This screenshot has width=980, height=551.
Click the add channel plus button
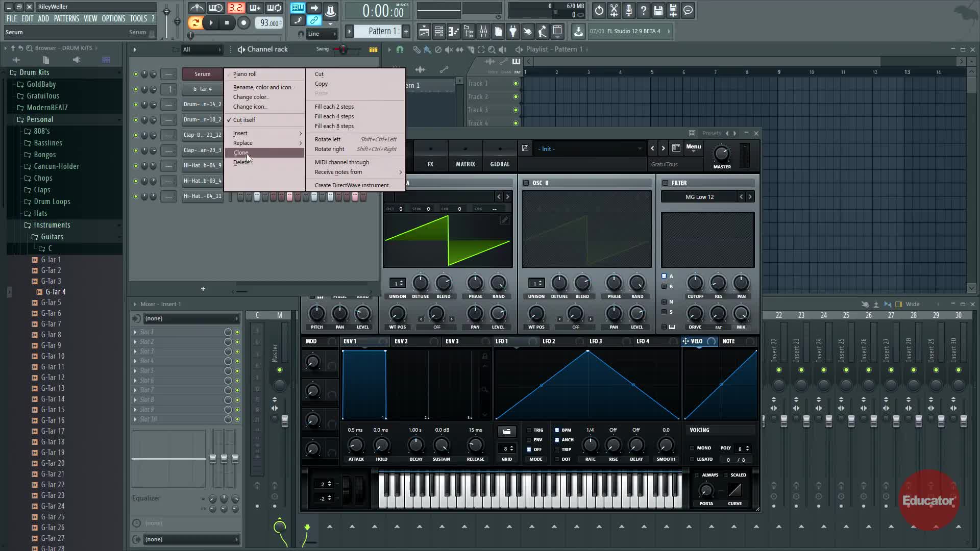point(203,289)
